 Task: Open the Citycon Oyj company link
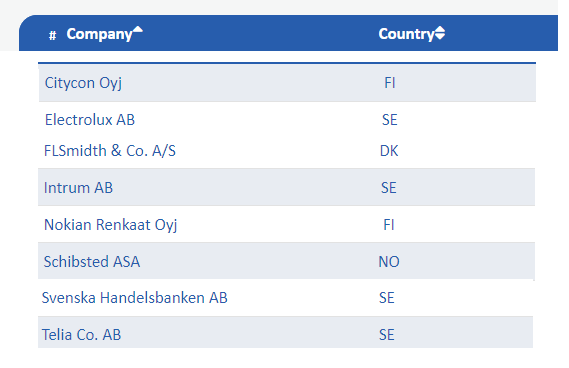pyautogui.click(x=83, y=83)
